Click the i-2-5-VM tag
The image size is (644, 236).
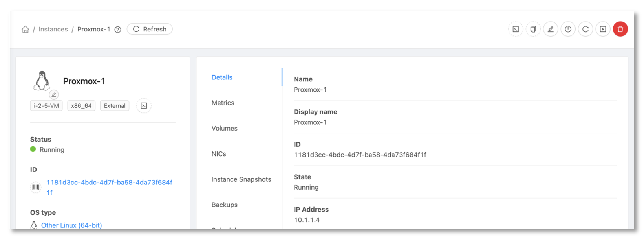46,106
